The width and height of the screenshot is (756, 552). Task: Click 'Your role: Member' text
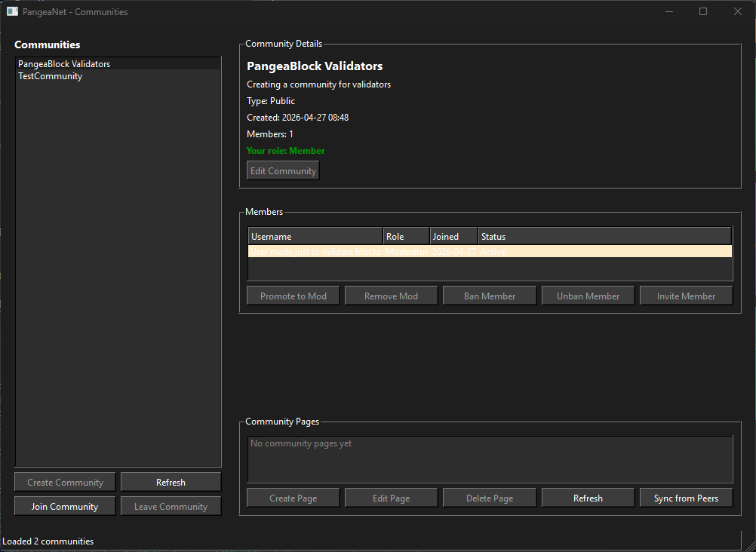coord(286,150)
